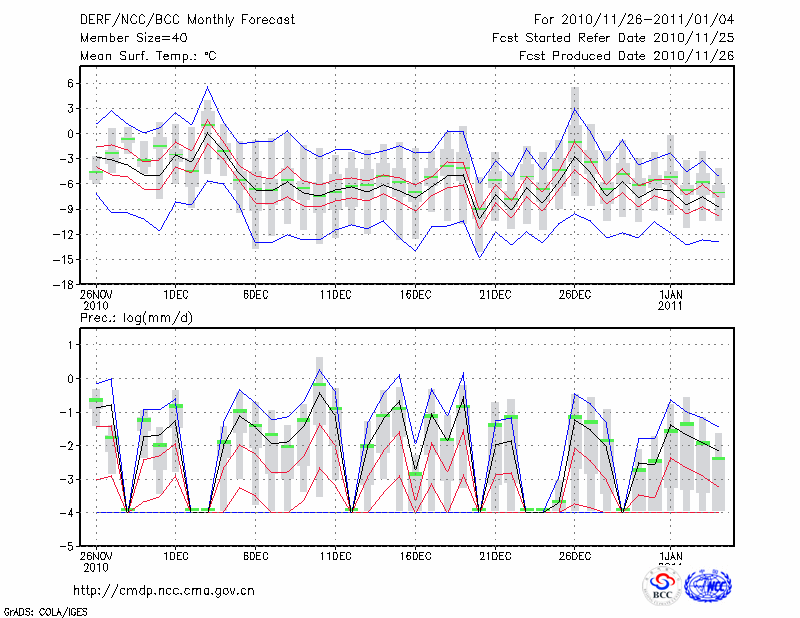Select the Fcst Produced Date line

click(x=626, y=56)
